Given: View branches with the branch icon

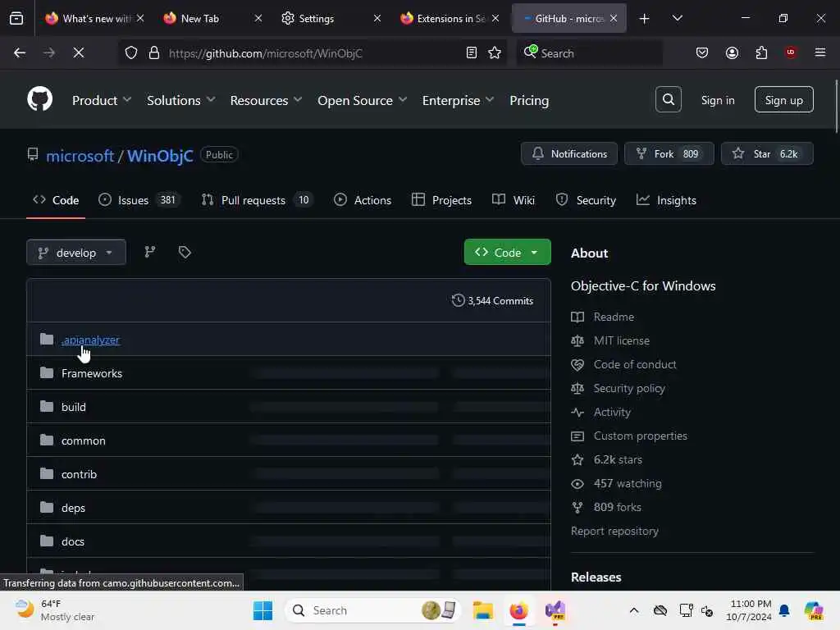Looking at the screenshot, I should (x=150, y=252).
